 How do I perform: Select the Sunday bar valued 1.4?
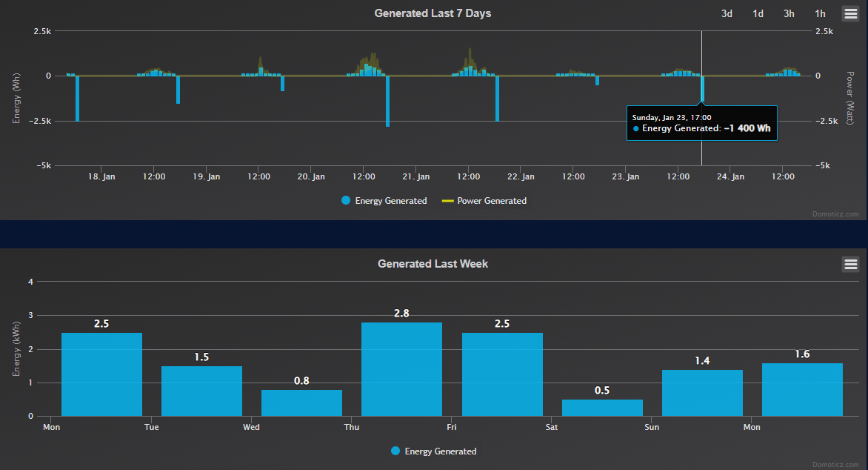coord(703,392)
